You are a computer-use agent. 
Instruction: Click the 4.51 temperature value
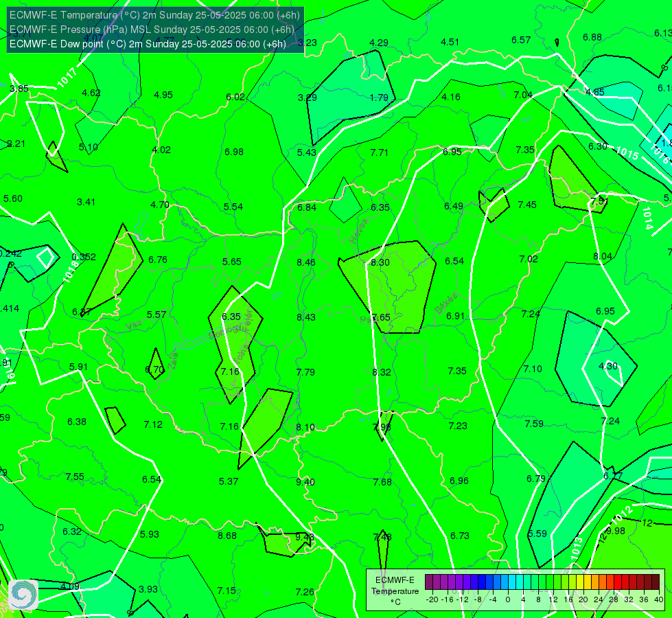450,42
